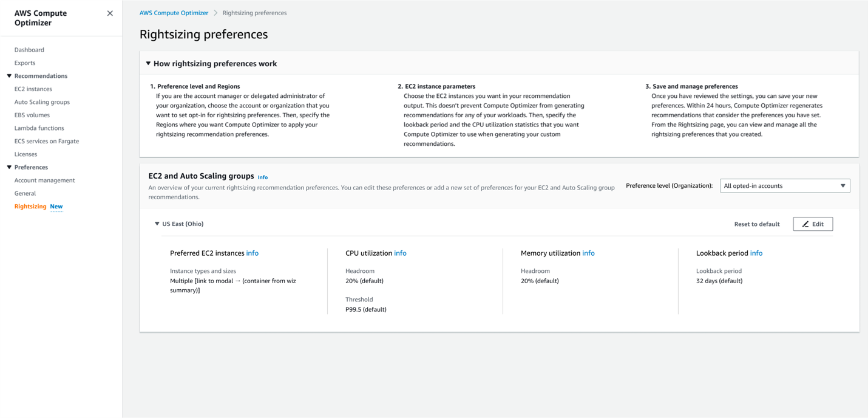Close the AWS Compute Optimizer sidebar
Image resolution: width=868 pixels, height=418 pixels.
click(110, 13)
